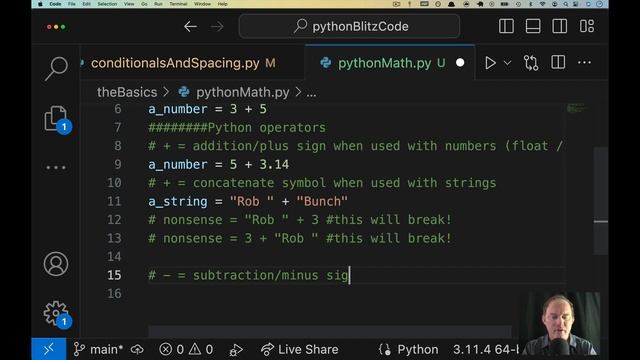Expand the run options dropdown arrow
640x360 pixels.
tap(507, 63)
